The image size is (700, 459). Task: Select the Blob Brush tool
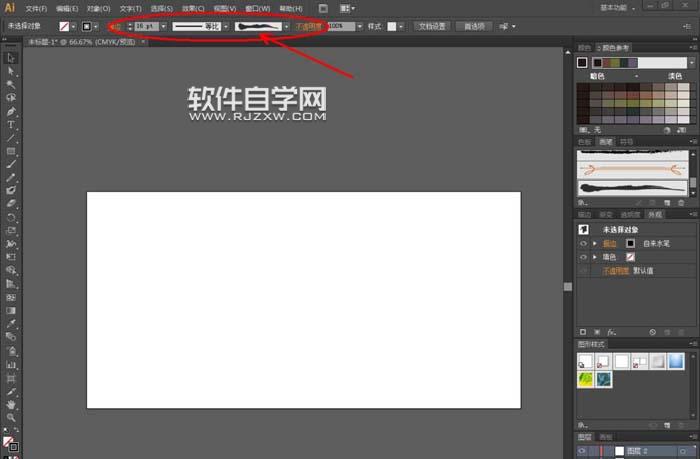click(11, 190)
